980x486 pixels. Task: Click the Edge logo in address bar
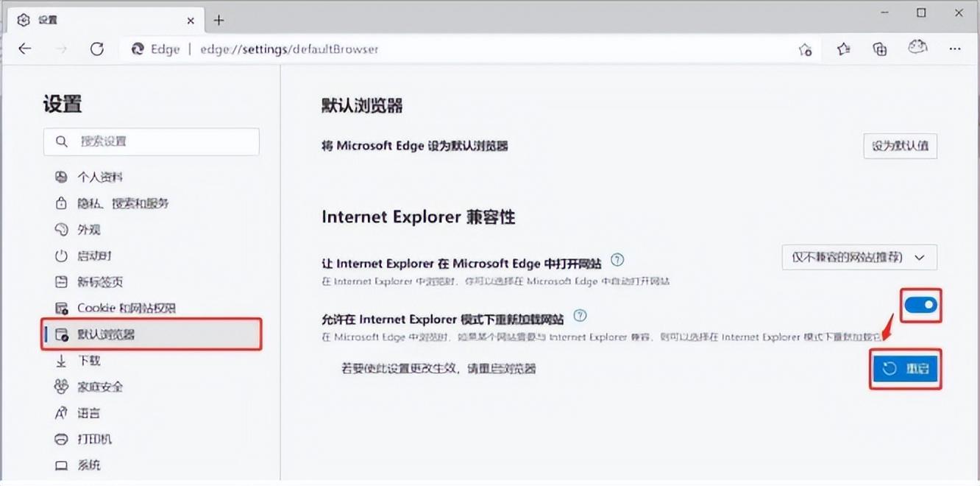pyautogui.click(x=137, y=49)
